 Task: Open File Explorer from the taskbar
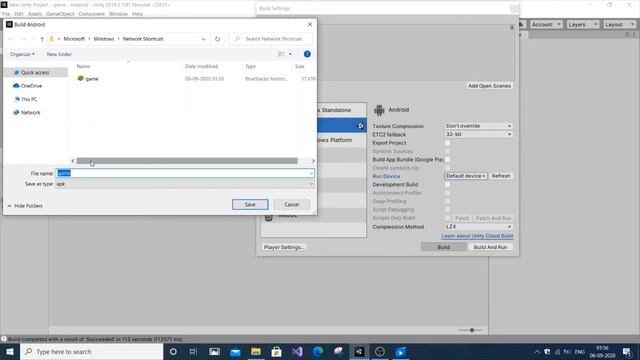(x=256, y=351)
